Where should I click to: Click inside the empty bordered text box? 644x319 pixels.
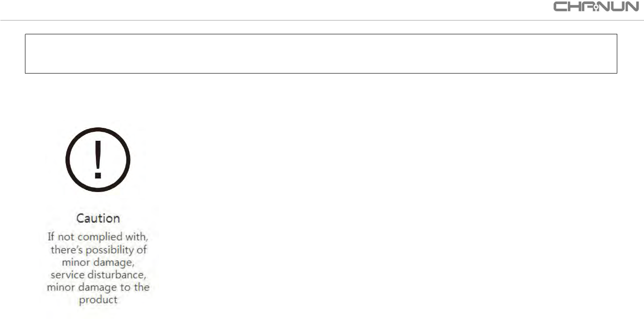pyautogui.click(x=321, y=53)
